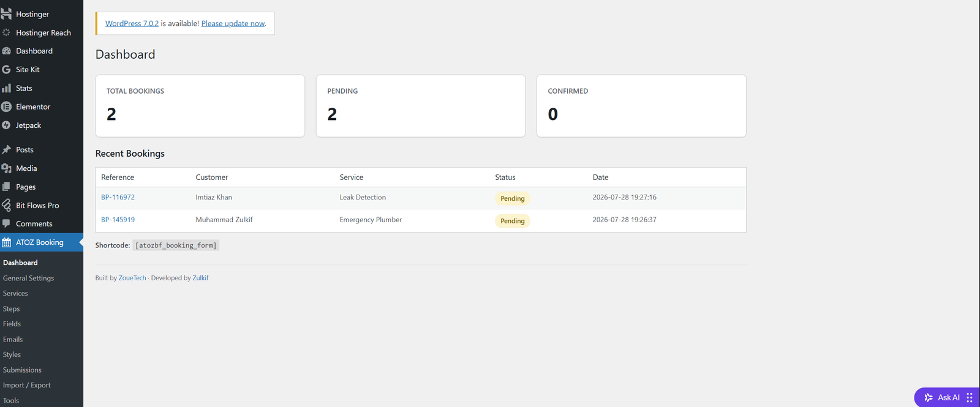Click the Ask AI sparkle icon

point(929,397)
